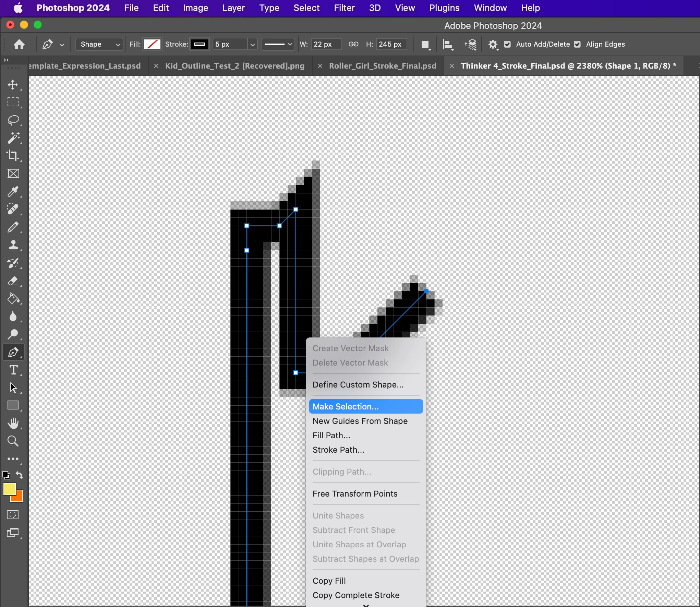Activate the Hand tool
Screen dimensions: 700x607
[x=13, y=424]
